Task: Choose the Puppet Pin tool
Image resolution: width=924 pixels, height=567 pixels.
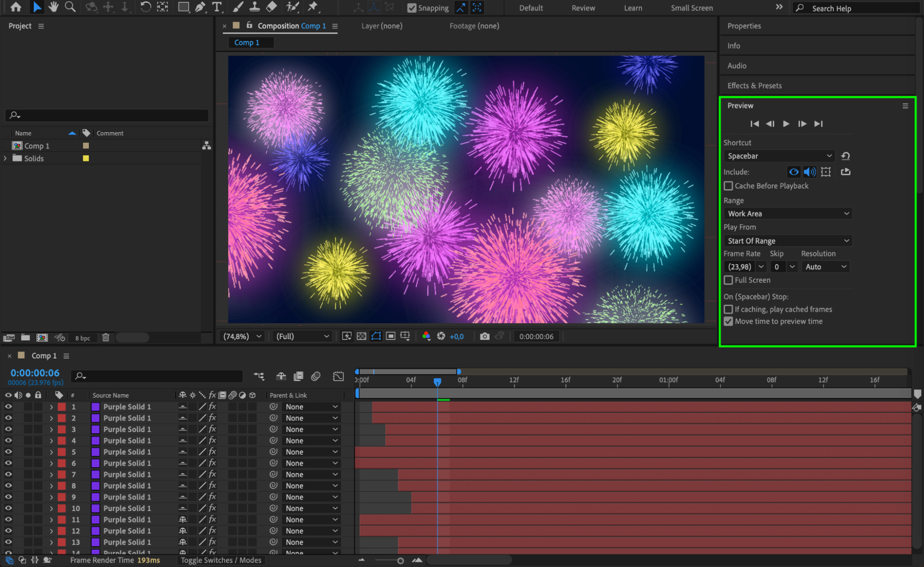Action: 313,7
